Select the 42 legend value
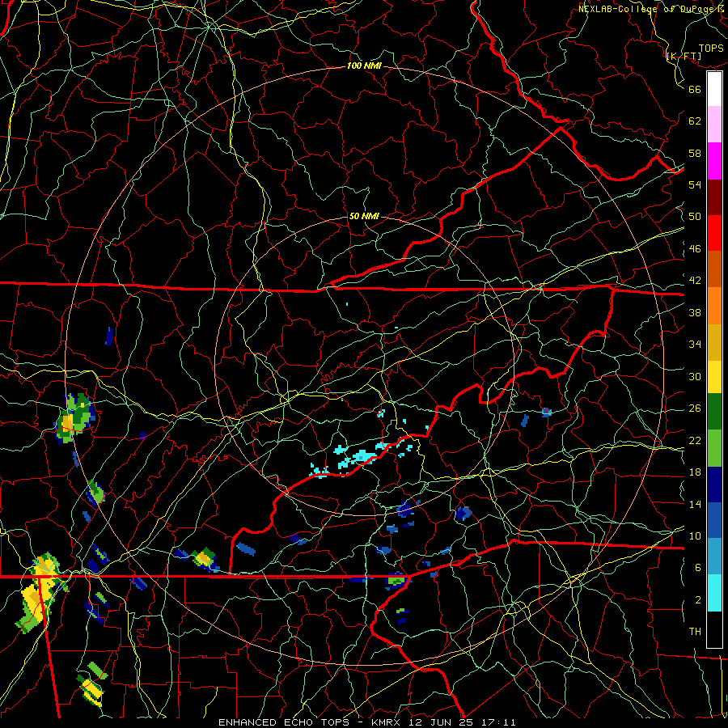 pos(695,281)
